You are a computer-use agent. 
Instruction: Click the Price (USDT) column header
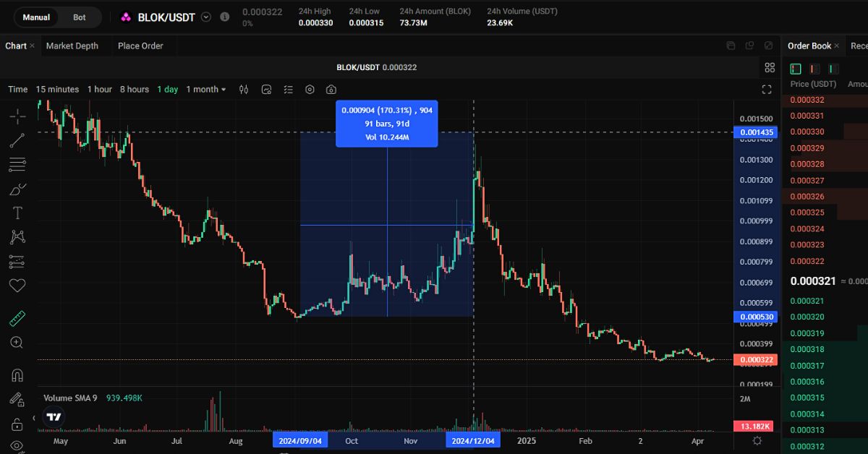click(813, 85)
